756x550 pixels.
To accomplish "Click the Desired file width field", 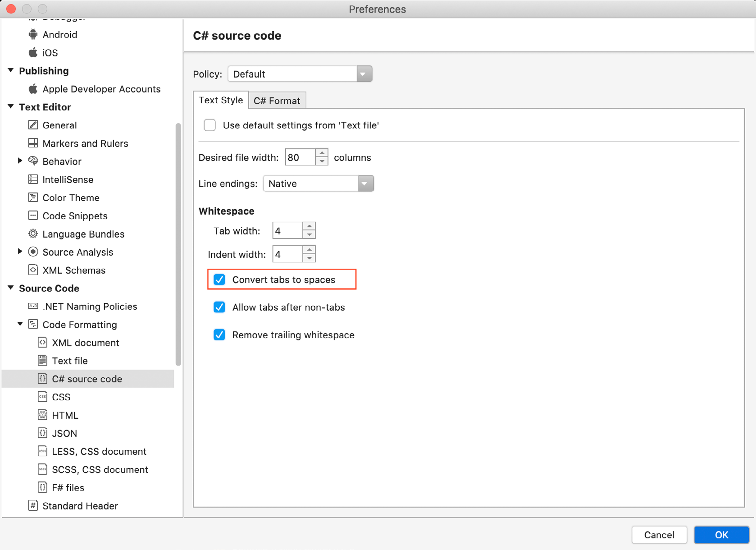I will pos(301,157).
